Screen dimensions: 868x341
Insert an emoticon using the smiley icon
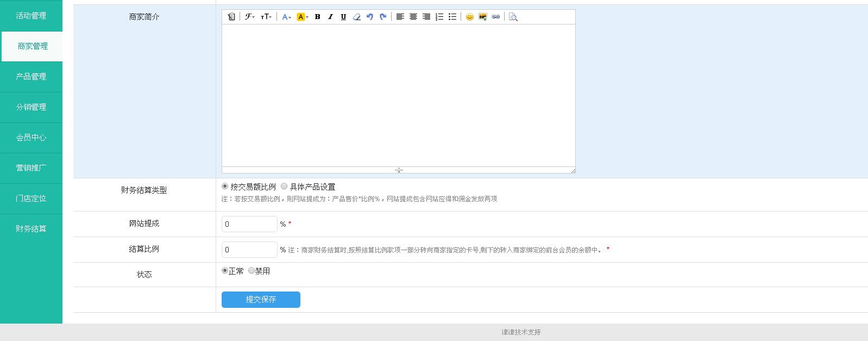(x=470, y=17)
